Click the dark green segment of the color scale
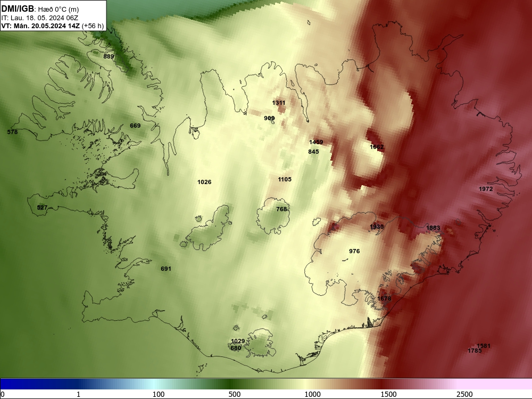 point(231,384)
